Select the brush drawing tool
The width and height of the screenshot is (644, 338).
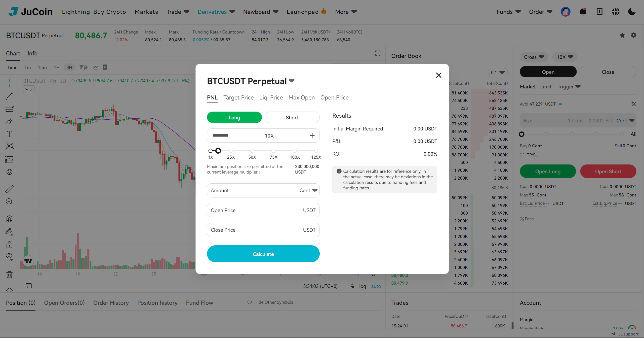(x=10, y=121)
